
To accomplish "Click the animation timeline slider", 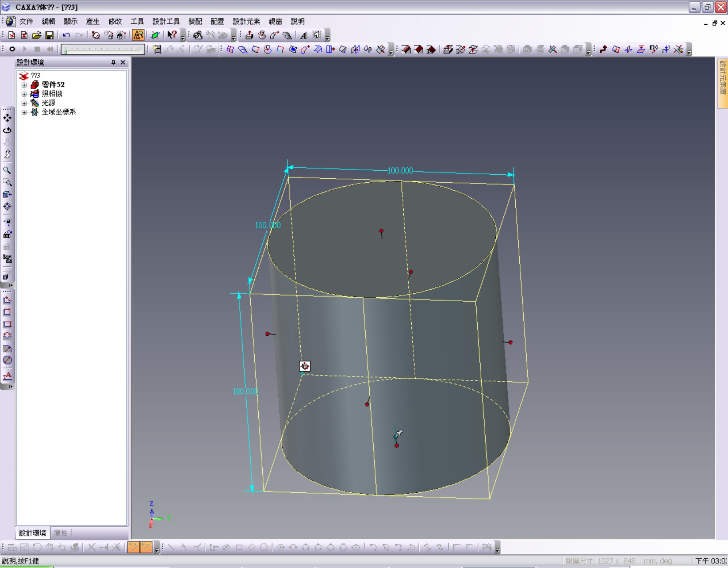I will pos(103,49).
